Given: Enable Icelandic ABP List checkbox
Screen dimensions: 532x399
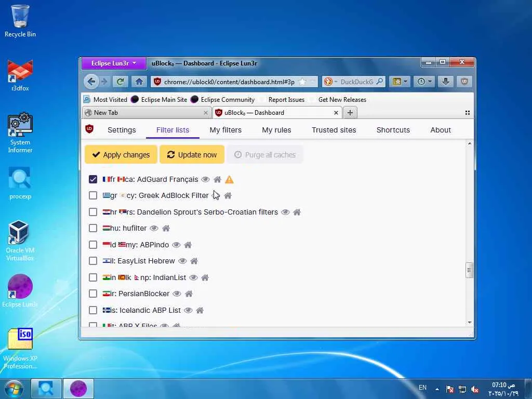Looking at the screenshot, I should 93,310.
